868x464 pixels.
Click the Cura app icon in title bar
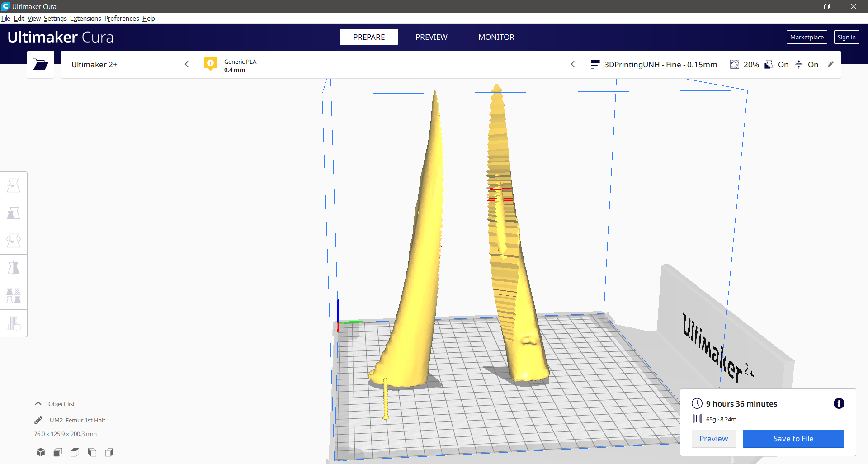pyautogui.click(x=5, y=6)
